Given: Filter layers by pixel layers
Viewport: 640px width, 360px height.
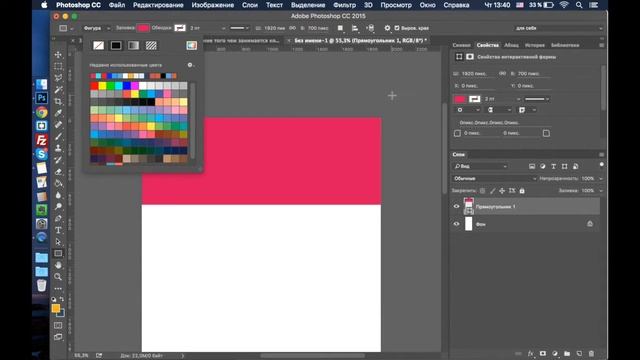Looking at the screenshot, I should tap(531, 167).
